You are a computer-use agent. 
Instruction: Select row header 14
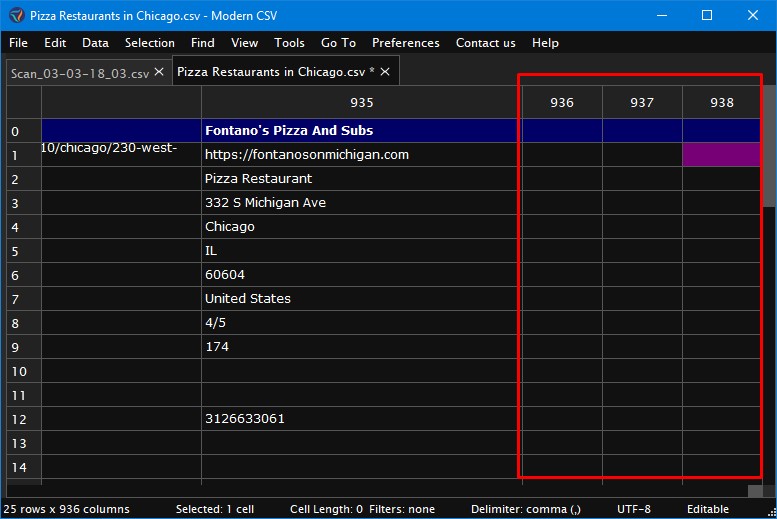tap(24, 467)
